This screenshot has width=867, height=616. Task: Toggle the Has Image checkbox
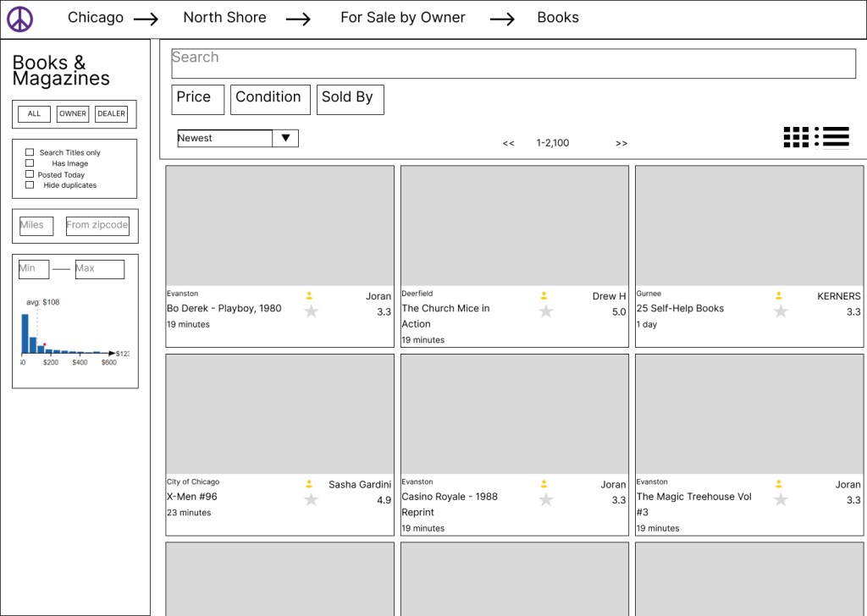(30, 163)
